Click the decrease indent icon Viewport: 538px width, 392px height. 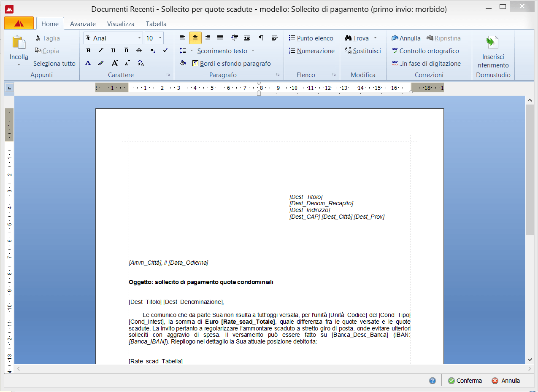coord(235,38)
